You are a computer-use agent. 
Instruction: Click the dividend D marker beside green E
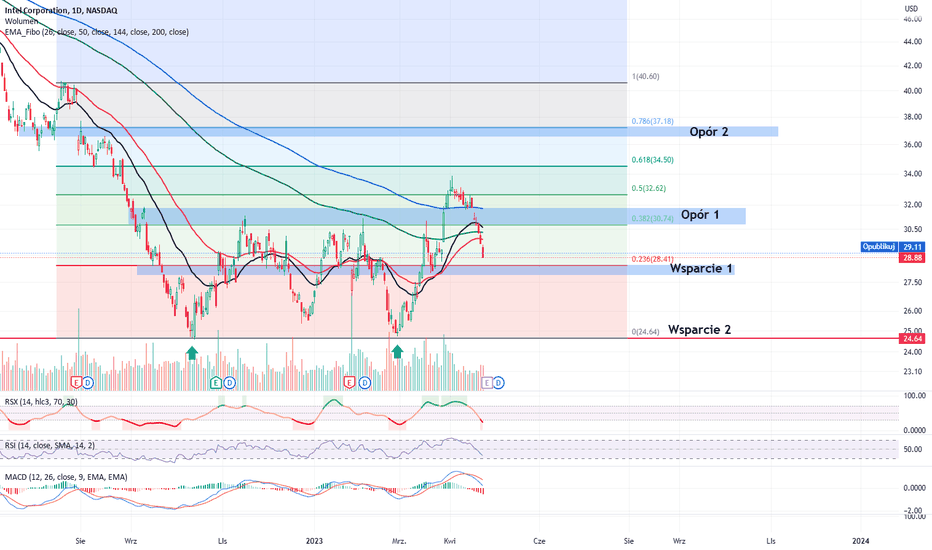229,382
